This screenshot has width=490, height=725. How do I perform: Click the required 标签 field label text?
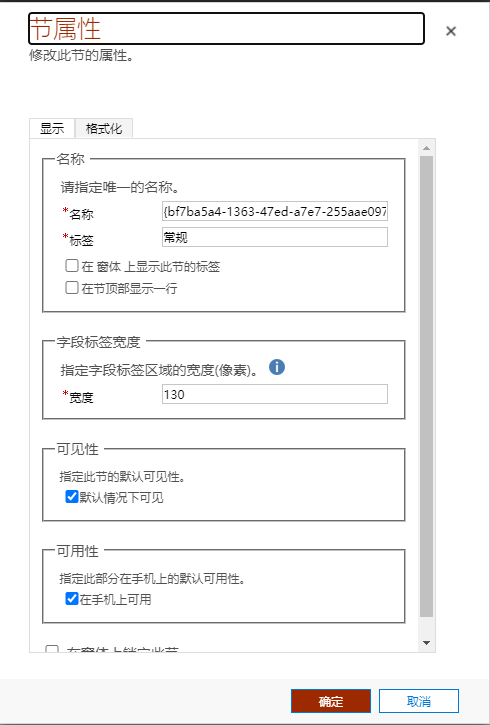click(81, 240)
